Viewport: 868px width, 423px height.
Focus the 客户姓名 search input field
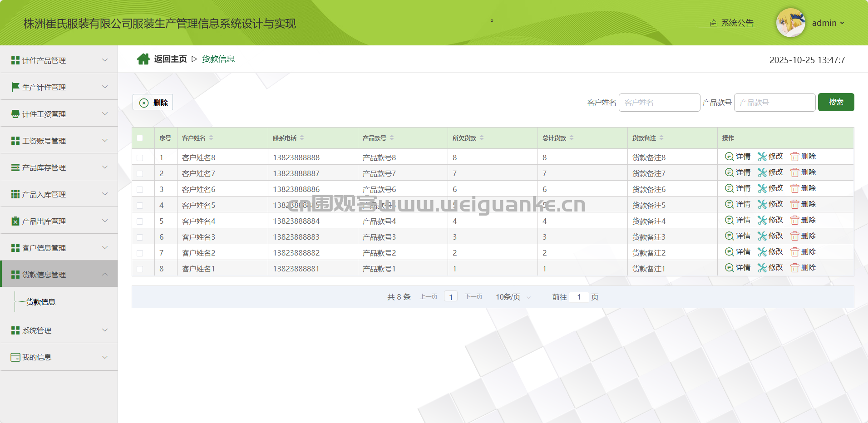click(x=659, y=103)
